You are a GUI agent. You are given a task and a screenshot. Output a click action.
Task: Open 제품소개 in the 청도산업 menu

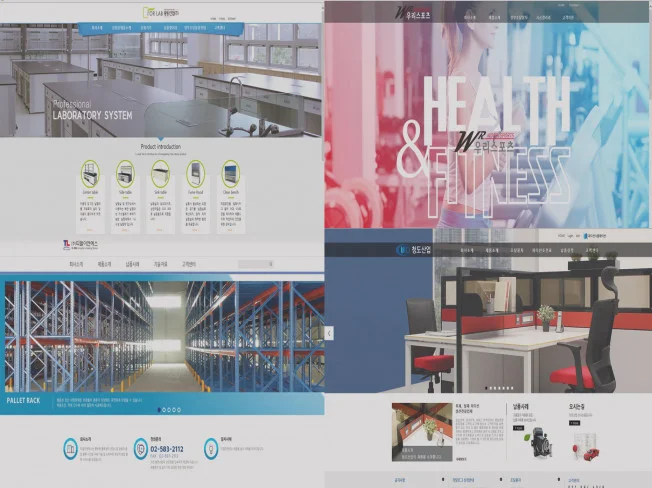point(491,251)
